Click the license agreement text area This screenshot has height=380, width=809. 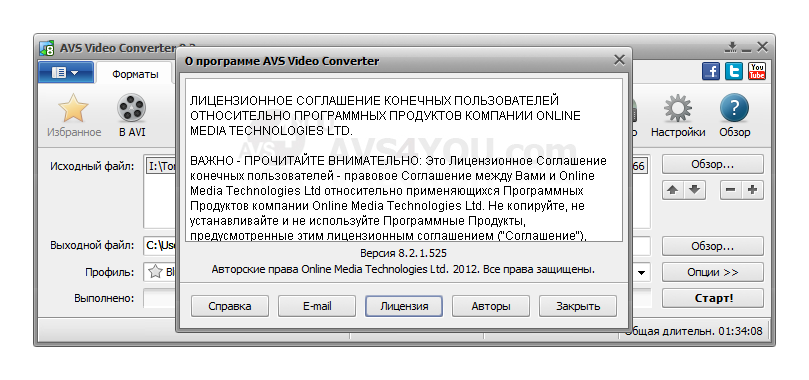[404, 160]
